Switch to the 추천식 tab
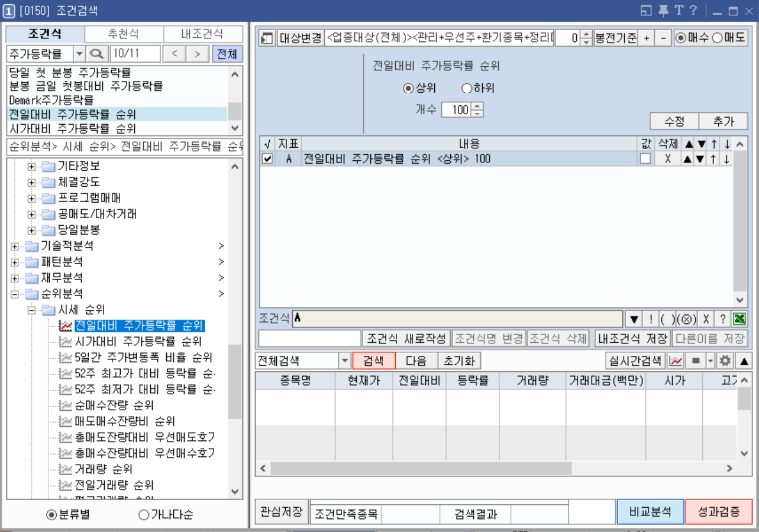The height and width of the screenshot is (532, 759). coord(124,34)
